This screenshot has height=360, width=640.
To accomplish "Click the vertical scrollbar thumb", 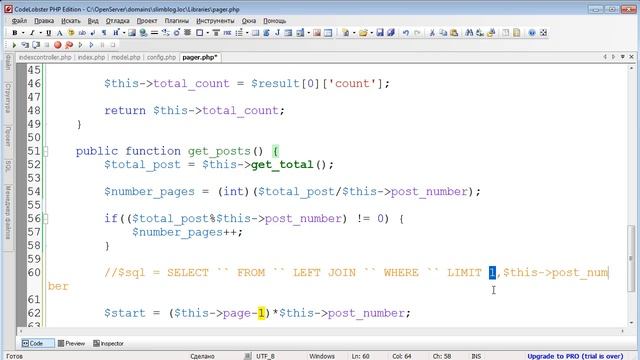I will (631, 258).
